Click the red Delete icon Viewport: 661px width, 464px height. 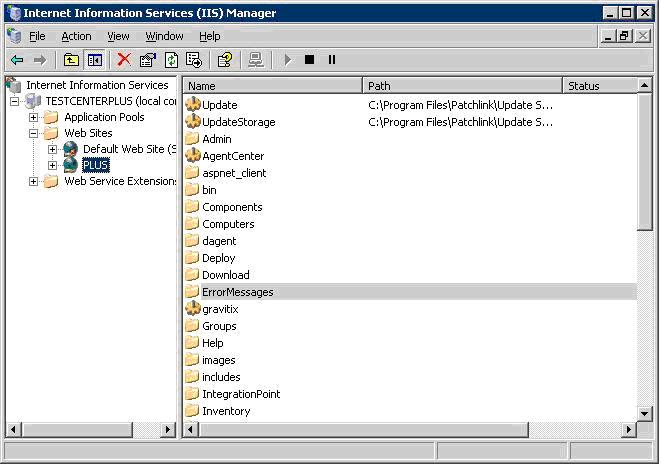(124, 60)
